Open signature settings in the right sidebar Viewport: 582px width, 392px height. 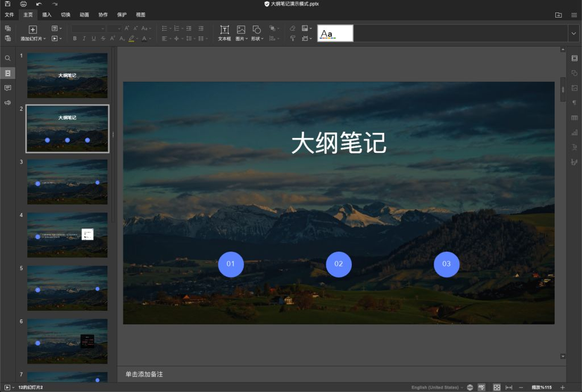(574, 162)
